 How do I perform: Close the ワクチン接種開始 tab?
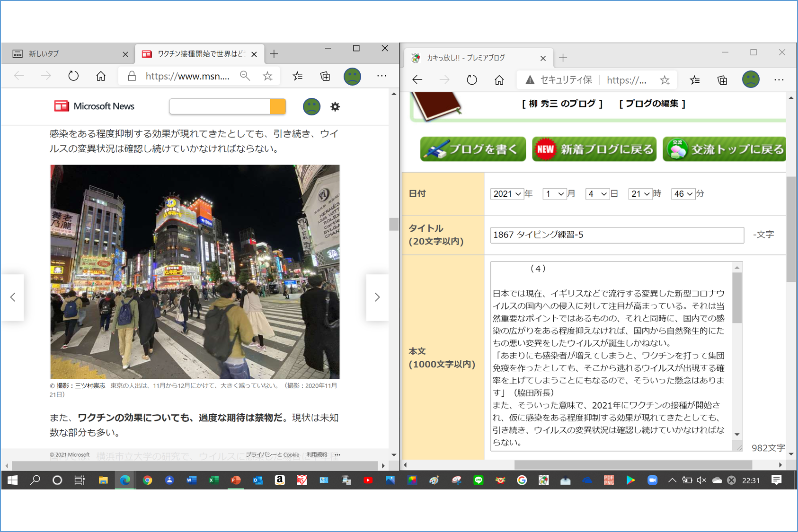tap(254, 54)
